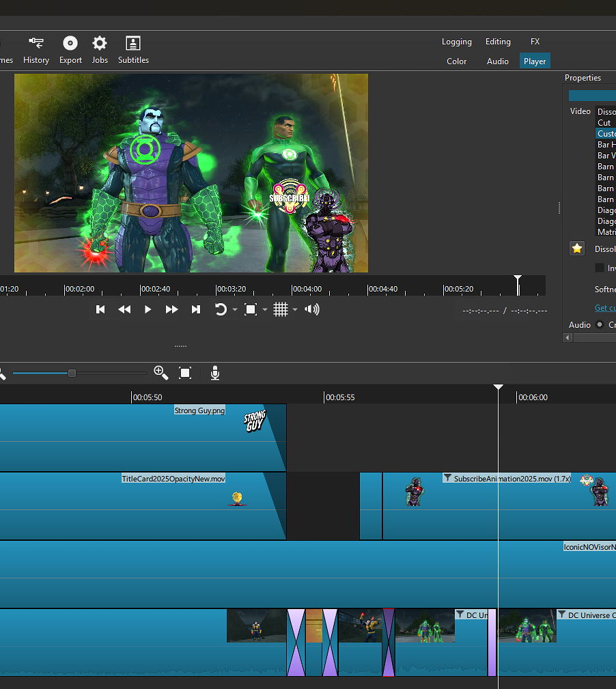Click the timeline zoom in magnifier

[161, 372]
